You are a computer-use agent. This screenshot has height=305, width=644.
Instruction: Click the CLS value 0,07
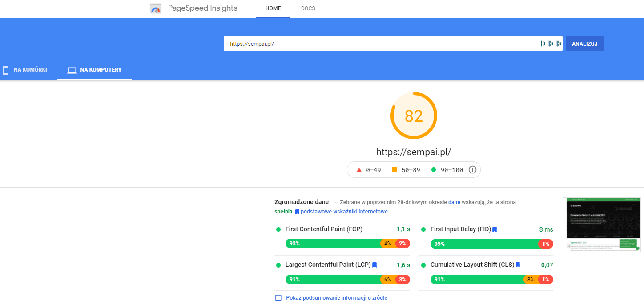(x=547, y=265)
